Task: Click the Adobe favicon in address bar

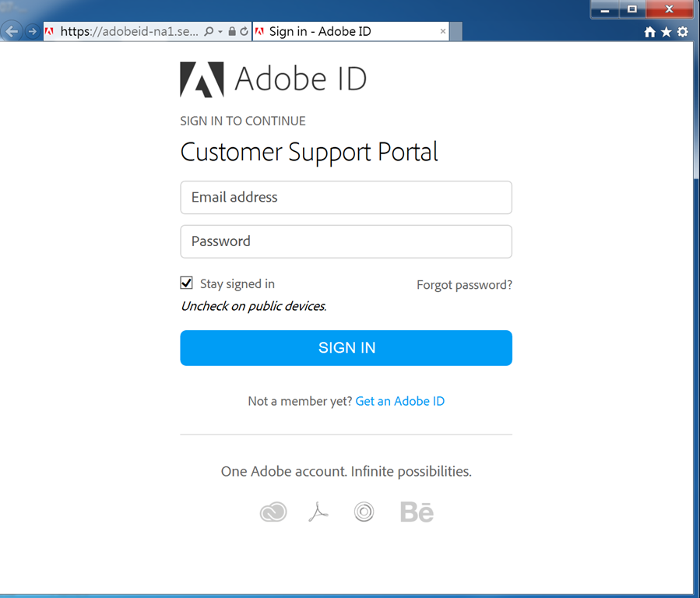Action: point(50,31)
